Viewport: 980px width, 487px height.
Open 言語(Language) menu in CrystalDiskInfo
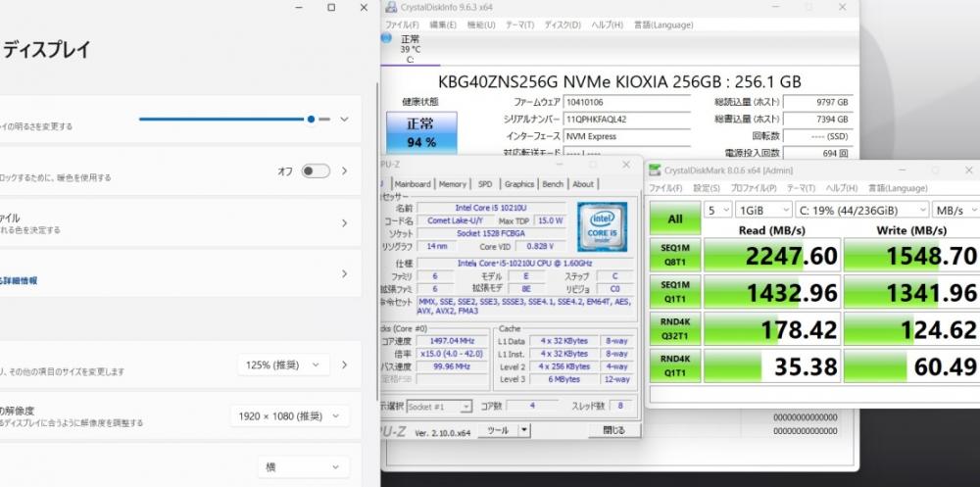coord(663,25)
